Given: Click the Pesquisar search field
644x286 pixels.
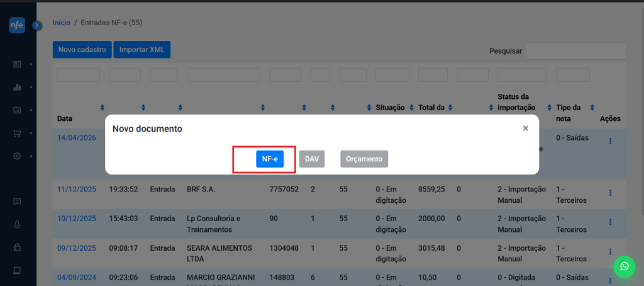Looking at the screenshot, I should click(x=575, y=51).
